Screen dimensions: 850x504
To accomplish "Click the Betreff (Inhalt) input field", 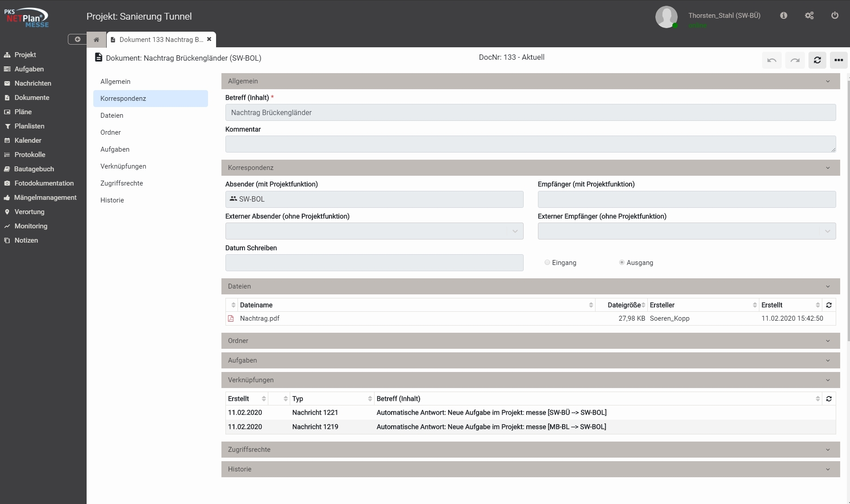I will point(530,112).
